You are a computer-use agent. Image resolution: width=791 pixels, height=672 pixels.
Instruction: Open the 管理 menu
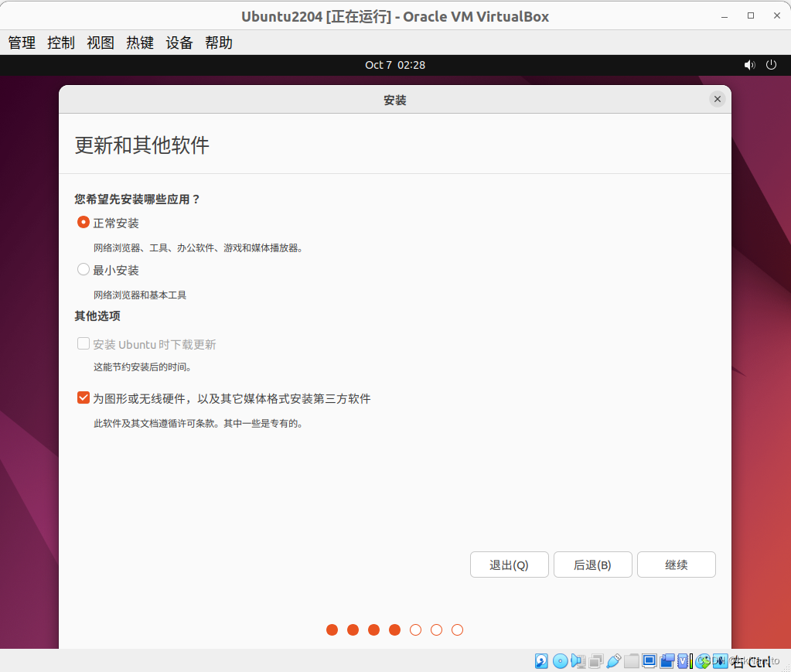point(22,43)
